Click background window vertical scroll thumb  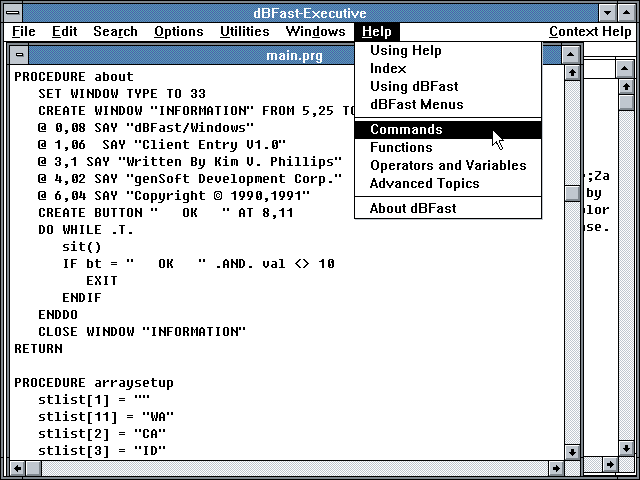click(x=626, y=102)
